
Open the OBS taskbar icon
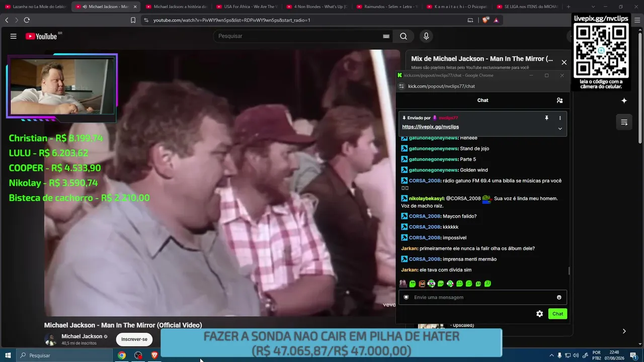138,355
